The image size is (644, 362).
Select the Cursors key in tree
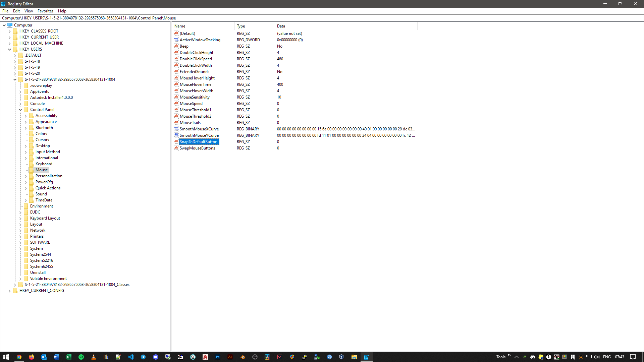42,140
